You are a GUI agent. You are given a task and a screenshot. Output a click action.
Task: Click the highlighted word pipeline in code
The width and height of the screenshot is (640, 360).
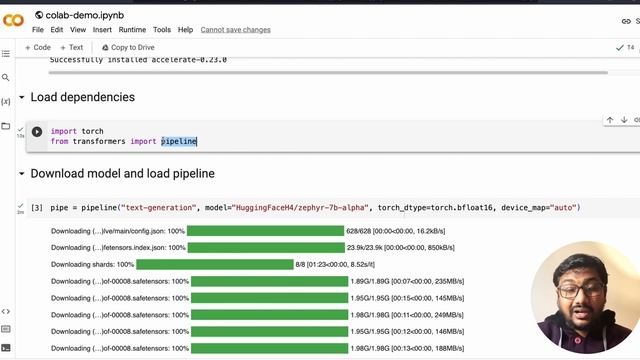179,141
